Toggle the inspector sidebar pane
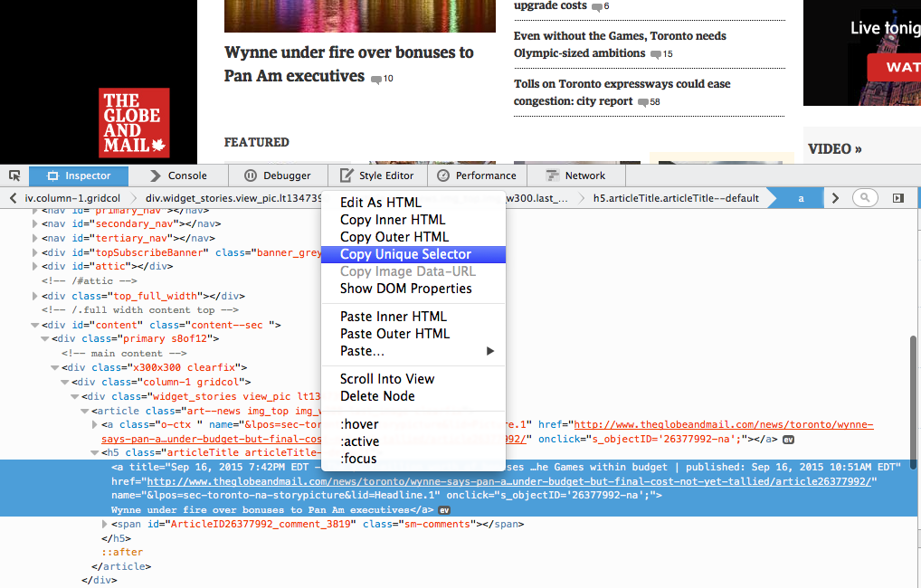This screenshot has width=921, height=588. coord(898,198)
